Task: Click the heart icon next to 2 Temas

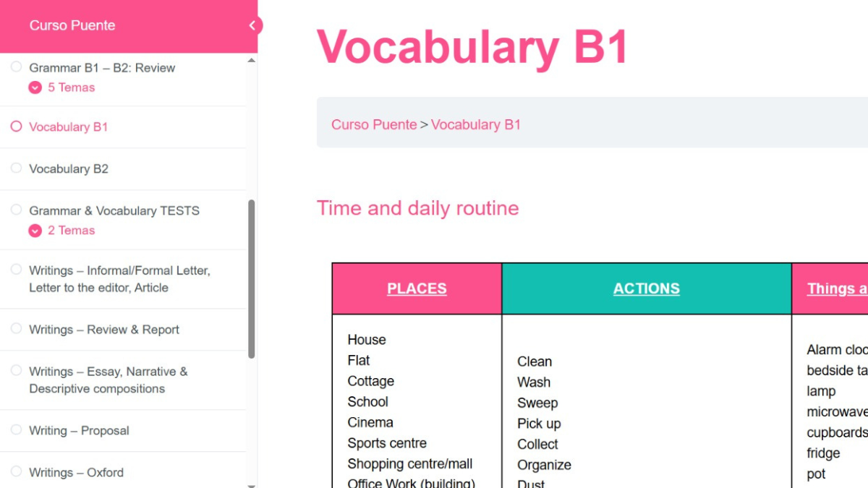Action: pyautogui.click(x=35, y=231)
